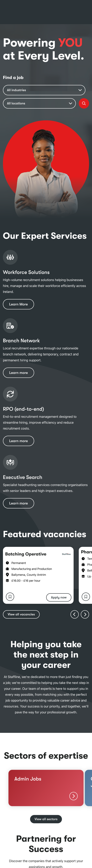
Task: Select the RPO circular arrows icon
Action: (10, 394)
